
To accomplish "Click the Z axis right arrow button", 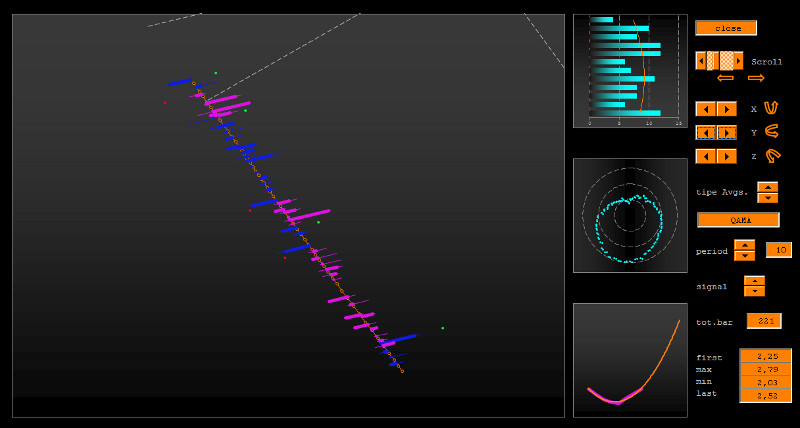I will (x=726, y=156).
